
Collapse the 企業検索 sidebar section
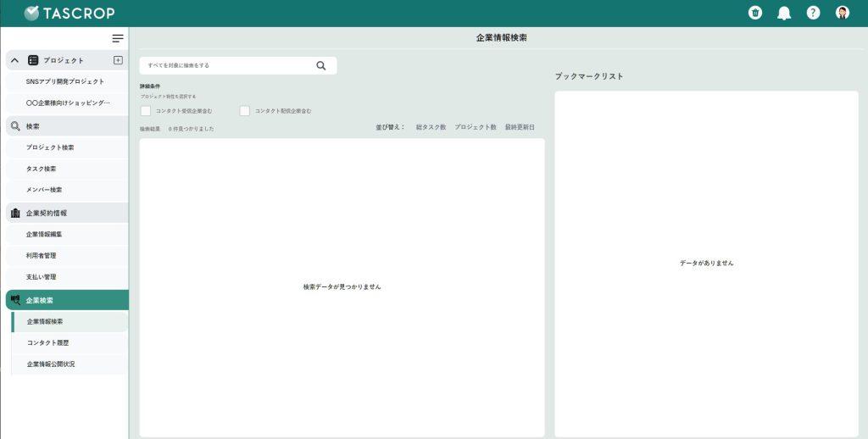tap(66, 300)
